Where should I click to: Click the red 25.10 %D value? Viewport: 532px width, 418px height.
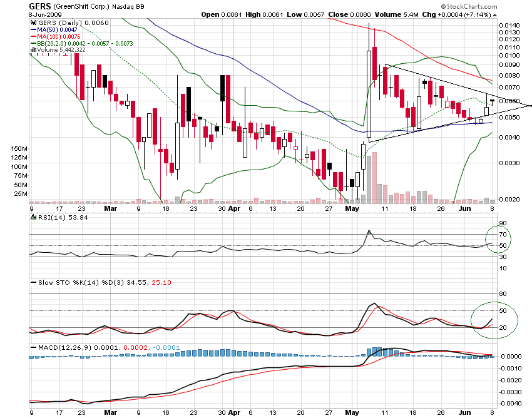point(161,282)
